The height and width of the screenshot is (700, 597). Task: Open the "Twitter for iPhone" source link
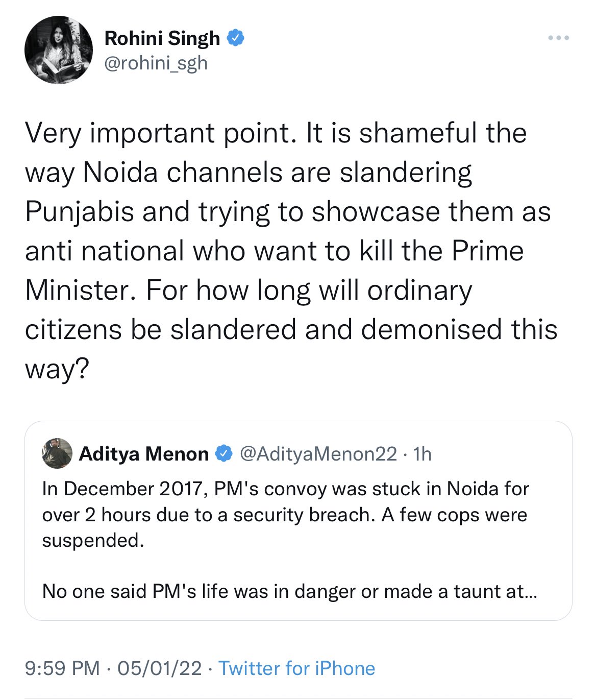tap(296, 668)
